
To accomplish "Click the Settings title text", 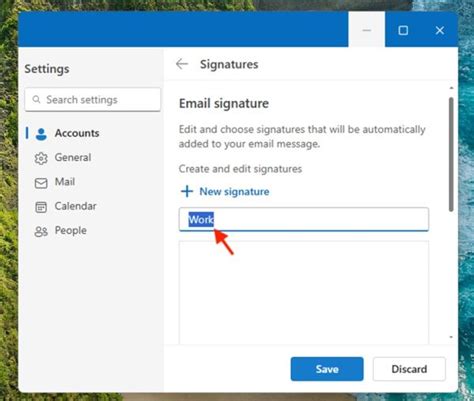I will pyautogui.click(x=47, y=69).
